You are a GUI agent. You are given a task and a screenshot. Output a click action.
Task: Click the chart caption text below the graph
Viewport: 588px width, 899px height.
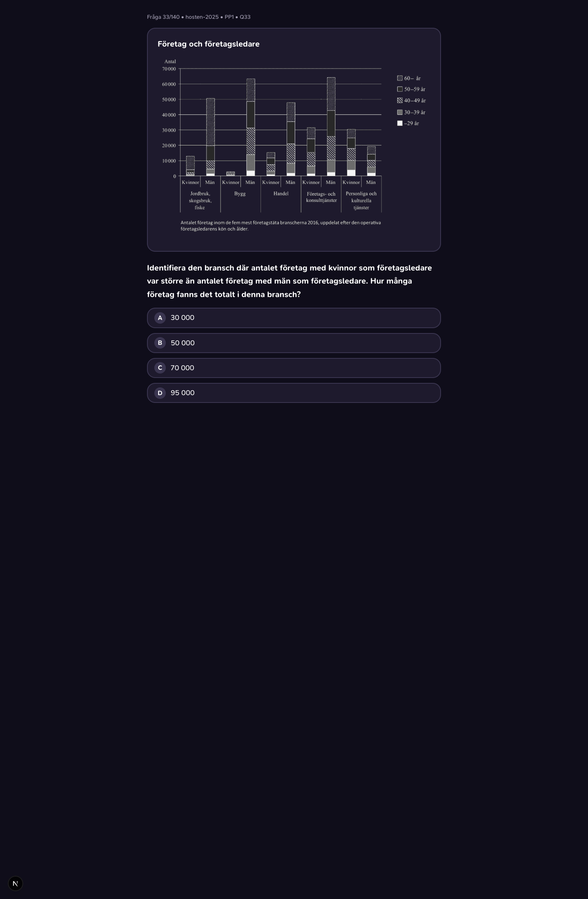click(281, 226)
